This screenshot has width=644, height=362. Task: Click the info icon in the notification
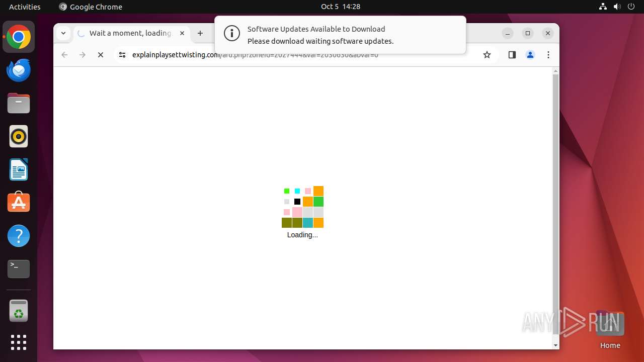(232, 34)
